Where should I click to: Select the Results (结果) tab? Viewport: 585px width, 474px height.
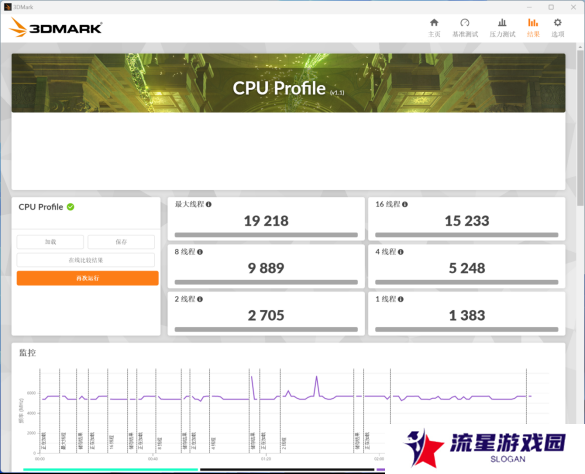533,28
